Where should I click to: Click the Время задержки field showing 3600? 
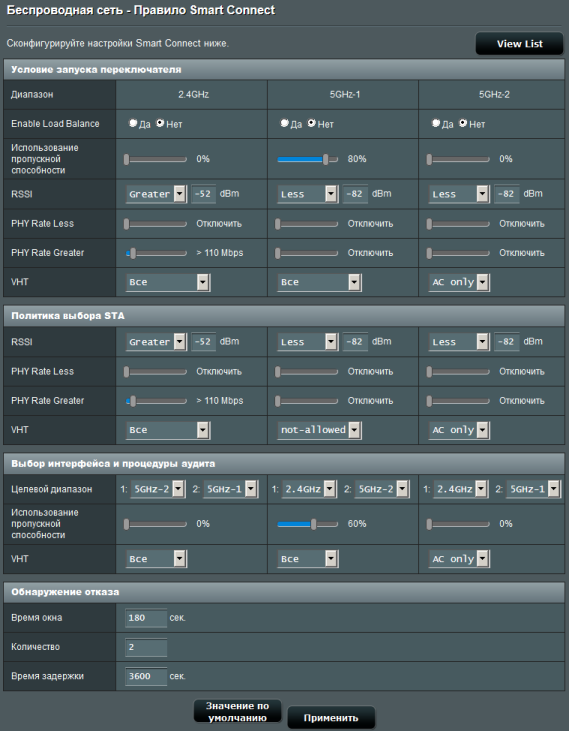(x=146, y=676)
